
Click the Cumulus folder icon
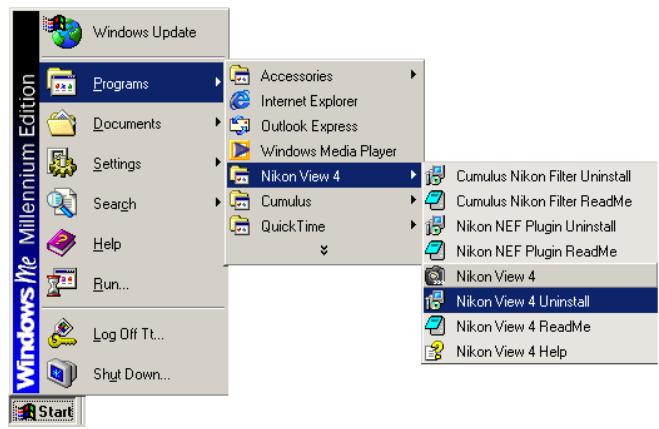pos(240,200)
